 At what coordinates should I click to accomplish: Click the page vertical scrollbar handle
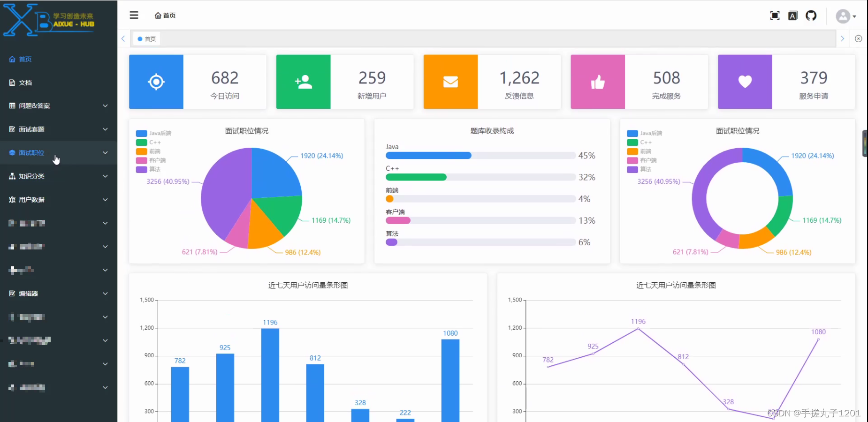865,143
